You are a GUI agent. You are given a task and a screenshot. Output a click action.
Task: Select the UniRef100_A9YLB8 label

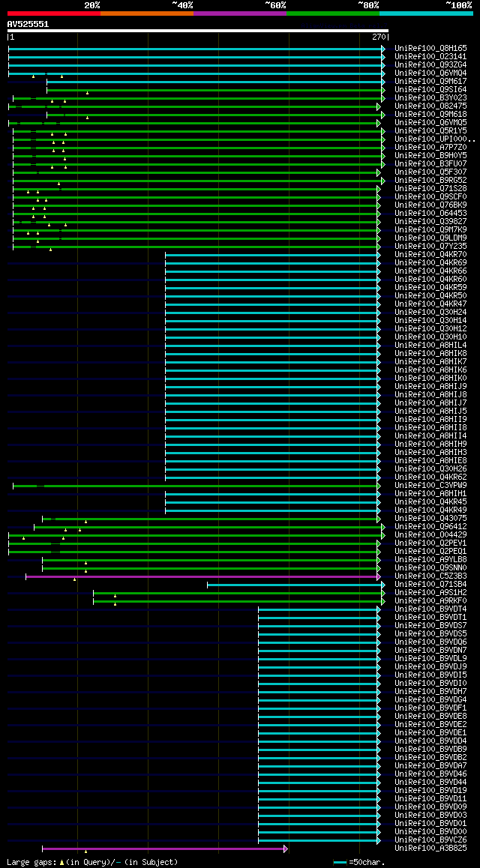point(430,560)
